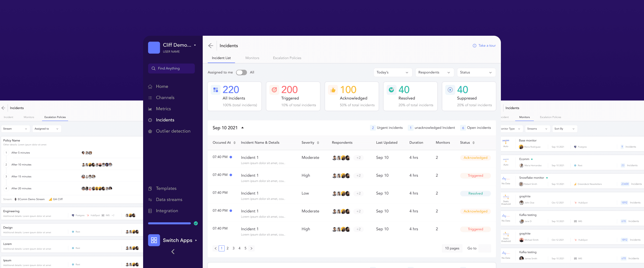Click the blue onboarding progress bar

coord(169,223)
